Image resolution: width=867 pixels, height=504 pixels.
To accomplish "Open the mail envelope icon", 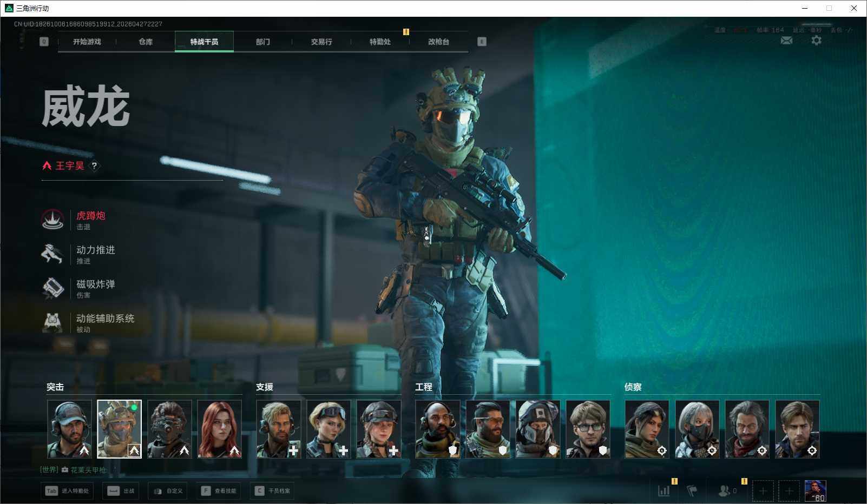I will (786, 41).
